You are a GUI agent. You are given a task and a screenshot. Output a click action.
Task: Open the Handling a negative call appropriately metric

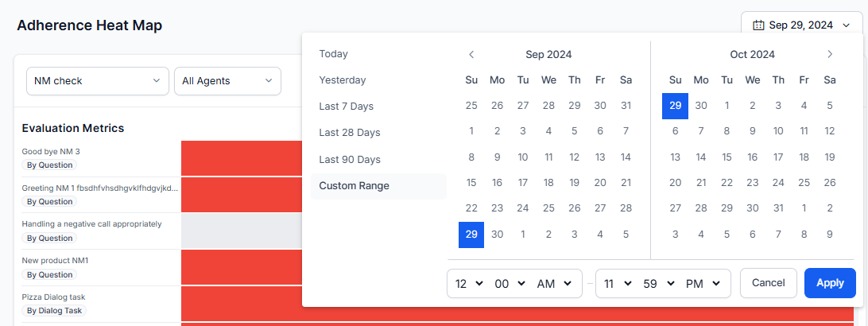click(x=91, y=224)
